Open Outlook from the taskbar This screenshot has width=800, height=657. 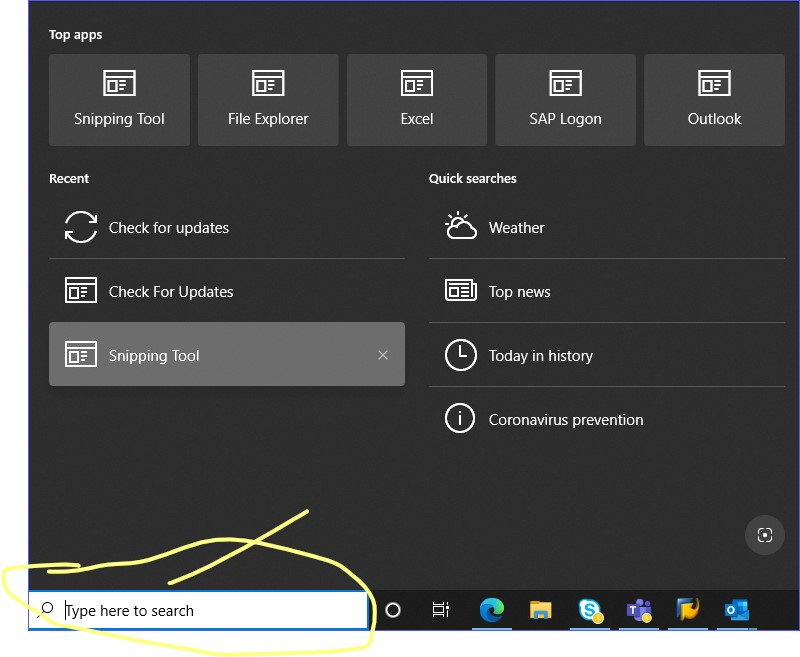(x=737, y=610)
